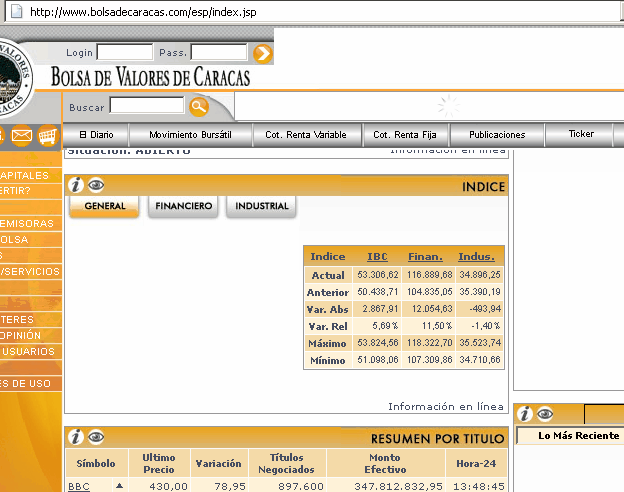Image resolution: width=624 pixels, height=492 pixels.
Task: Open the BBC symbol link
Action: pyautogui.click(x=79, y=486)
